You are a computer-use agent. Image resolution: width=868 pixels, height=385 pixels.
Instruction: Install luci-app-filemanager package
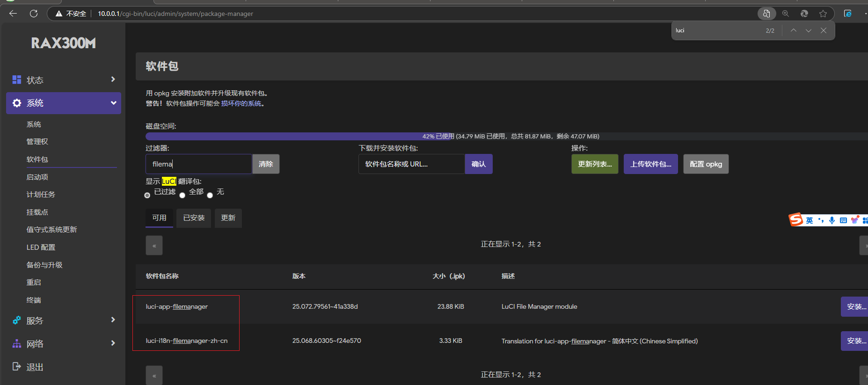pos(854,307)
